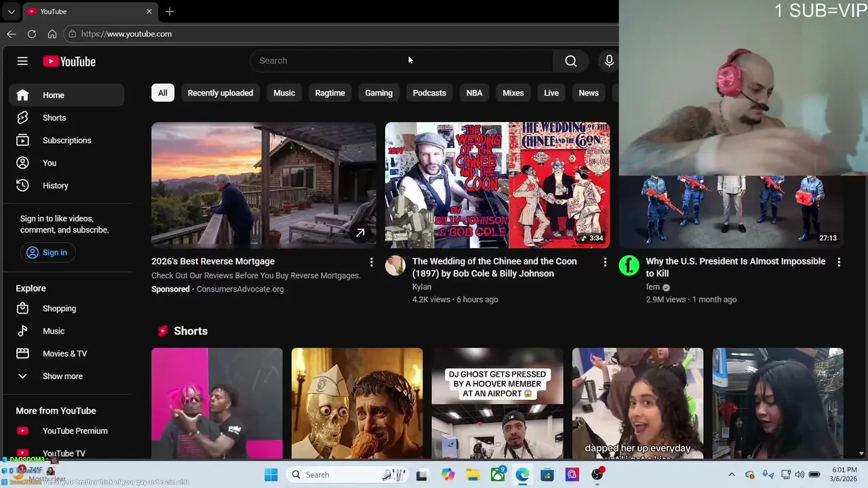Open the dapped her up everyday Short
Screen dimensions: 868x488
[637, 404]
